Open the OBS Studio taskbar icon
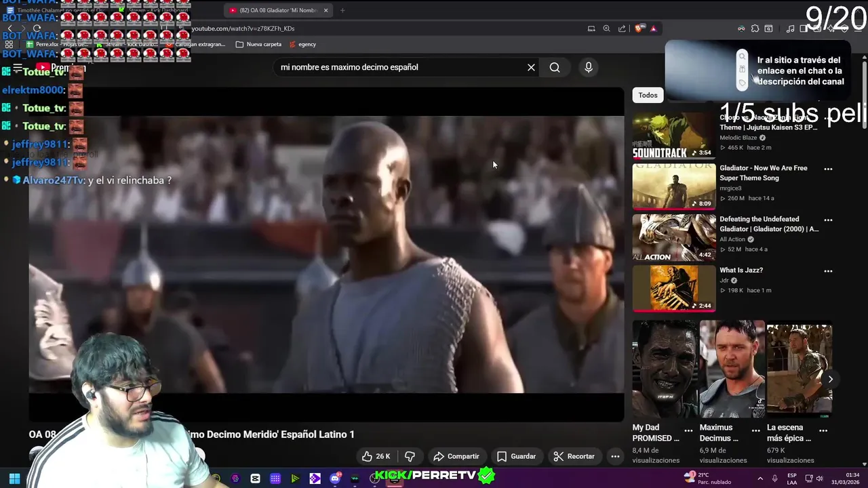The width and height of the screenshot is (868, 488). coord(374,479)
